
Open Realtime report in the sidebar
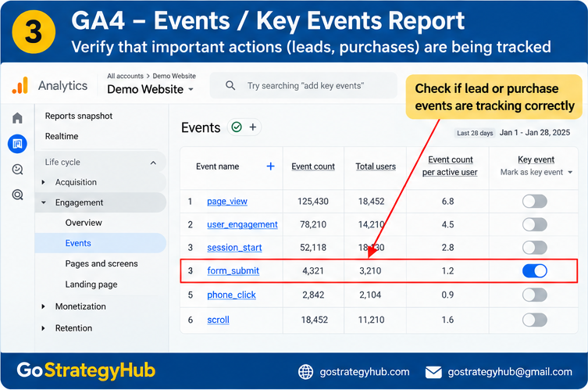(62, 136)
